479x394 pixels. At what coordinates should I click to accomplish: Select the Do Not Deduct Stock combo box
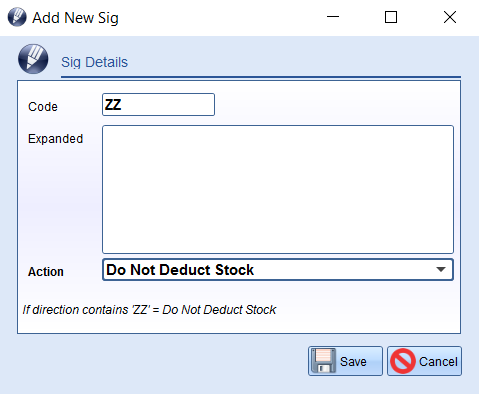[x=278, y=270]
